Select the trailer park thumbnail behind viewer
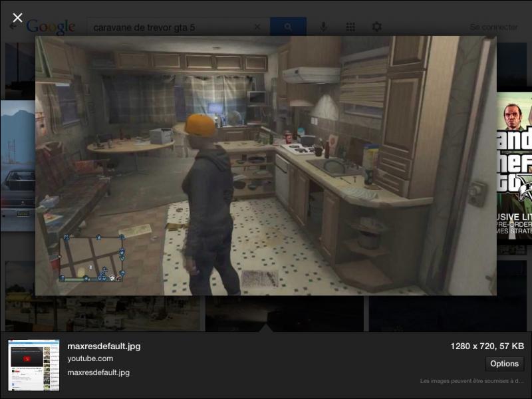Viewport: 532px width, 399px height. pos(102,313)
